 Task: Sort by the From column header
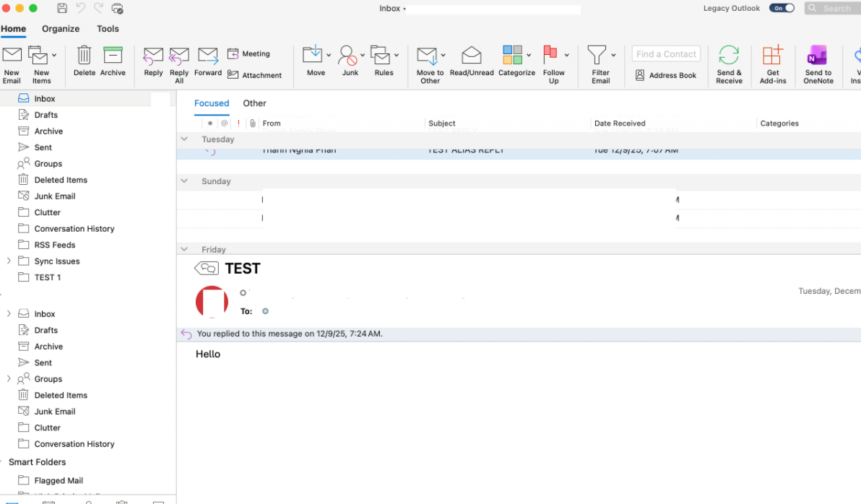tap(272, 123)
